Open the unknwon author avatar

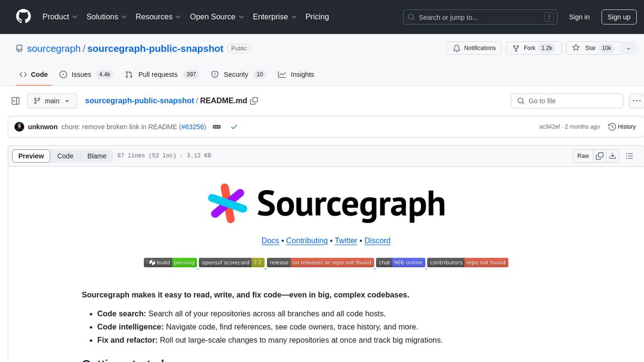click(19, 127)
